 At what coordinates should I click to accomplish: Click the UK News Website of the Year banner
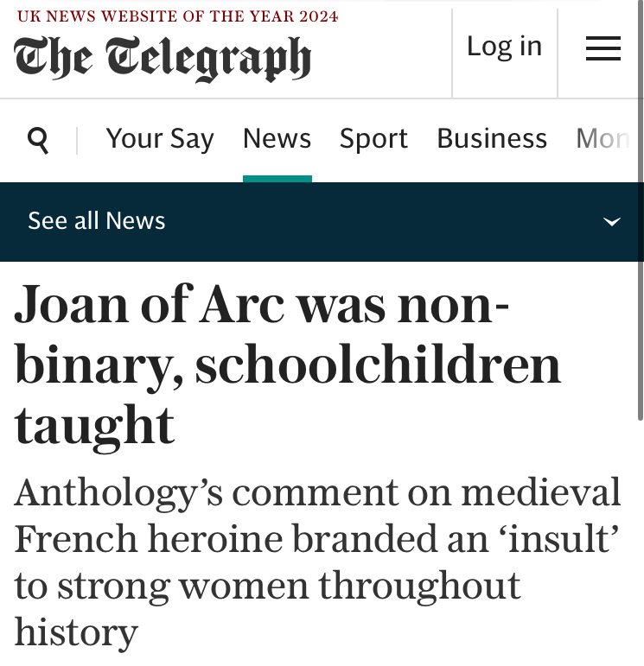(178, 16)
